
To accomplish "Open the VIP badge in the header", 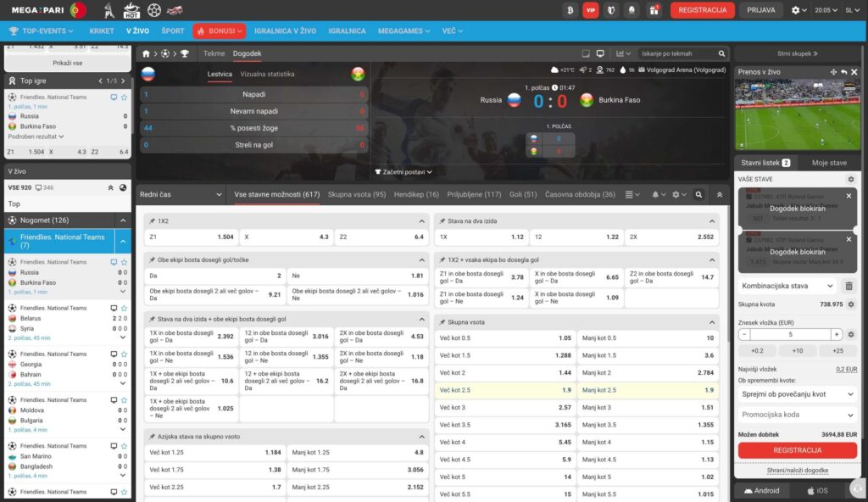I will (x=591, y=10).
